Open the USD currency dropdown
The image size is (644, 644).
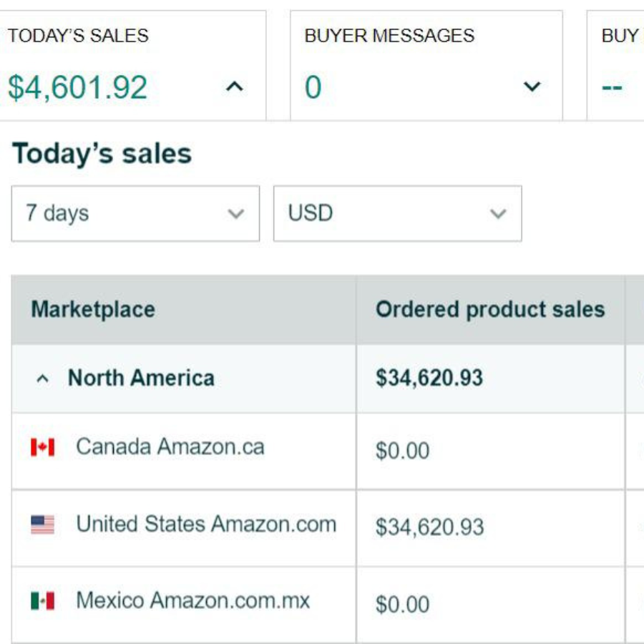click(x=398, y=213)
